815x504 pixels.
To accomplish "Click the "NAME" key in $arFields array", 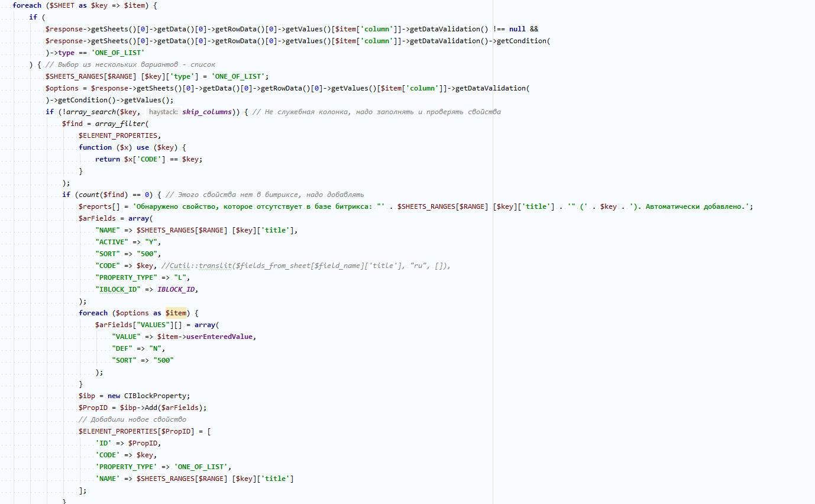I will coord(108,230).
